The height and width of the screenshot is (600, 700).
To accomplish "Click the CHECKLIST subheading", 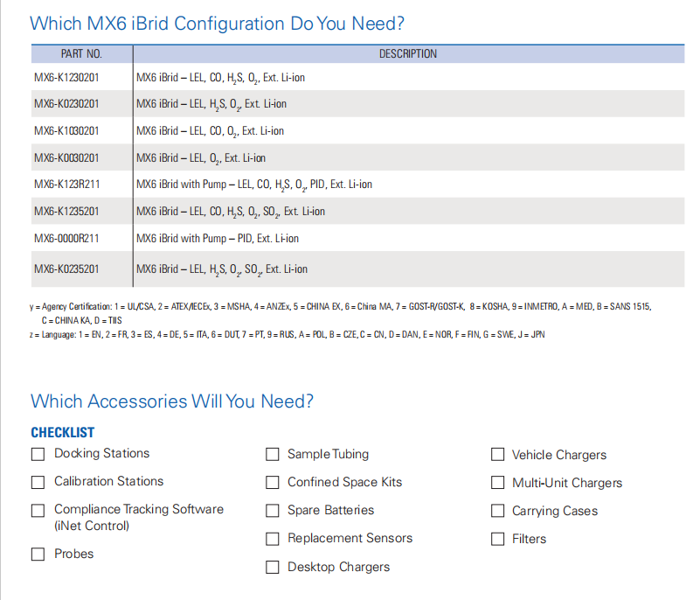I will click(x=63, y=432).
